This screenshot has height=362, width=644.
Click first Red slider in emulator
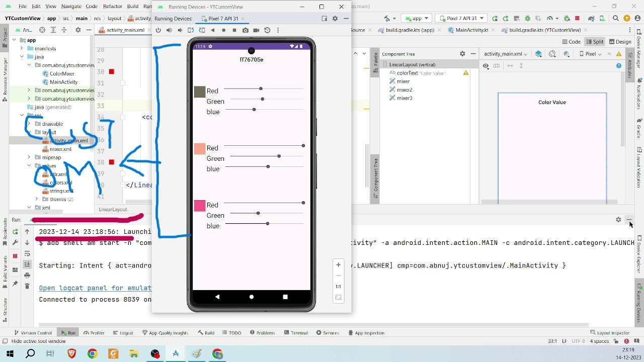coord(264,89)
